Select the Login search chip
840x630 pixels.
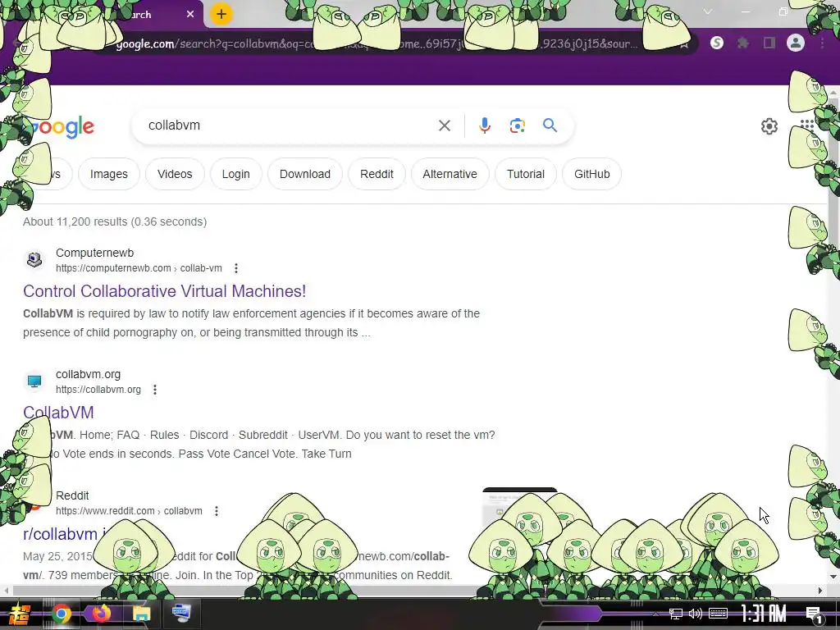(x=235, y=174)
